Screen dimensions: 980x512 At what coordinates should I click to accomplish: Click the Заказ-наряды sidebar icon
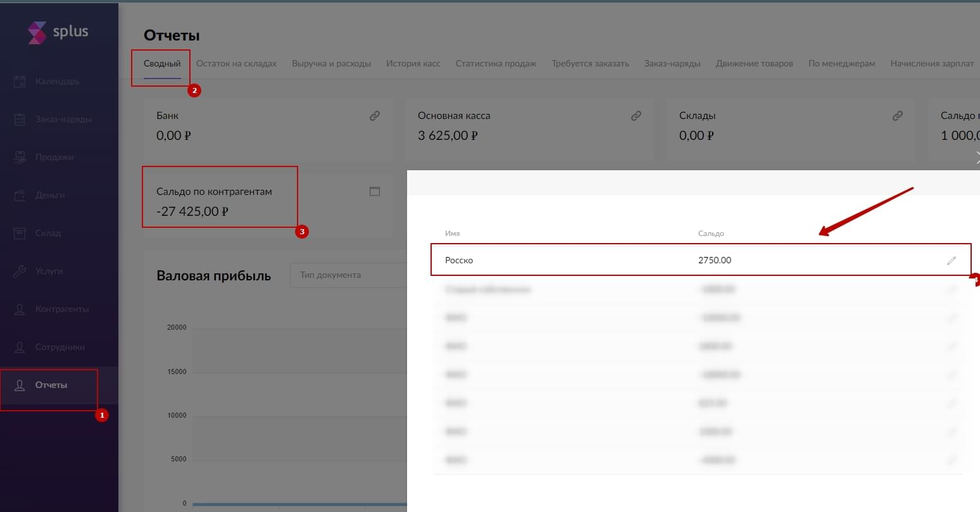pos(20,119)
